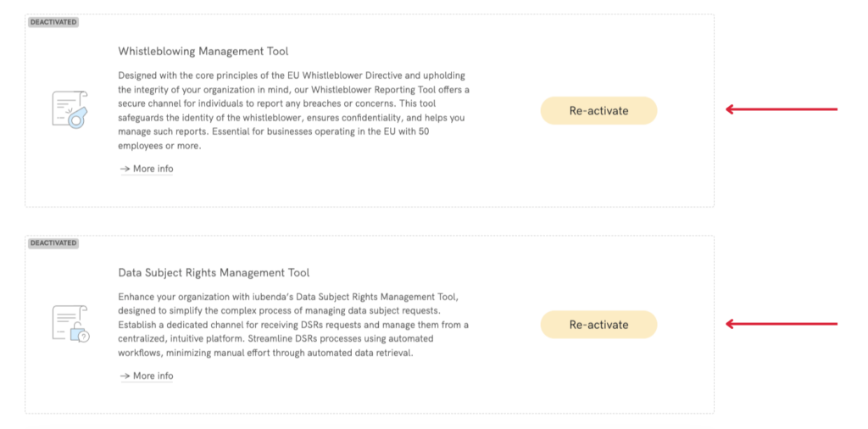Open More info for Whistleblowing Management Tool

[x=153, y=169]
